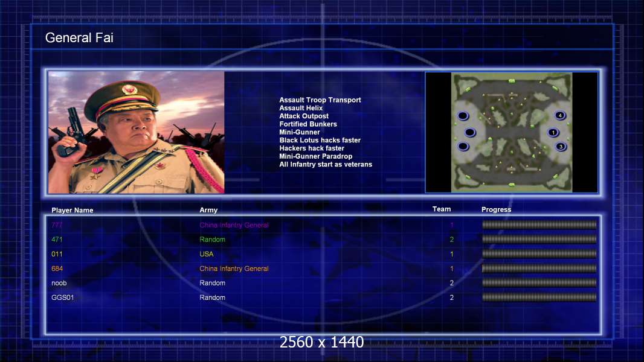Click loading progress bar for player 777
This screenshot has width=644, height=362.
click(539, 224)
